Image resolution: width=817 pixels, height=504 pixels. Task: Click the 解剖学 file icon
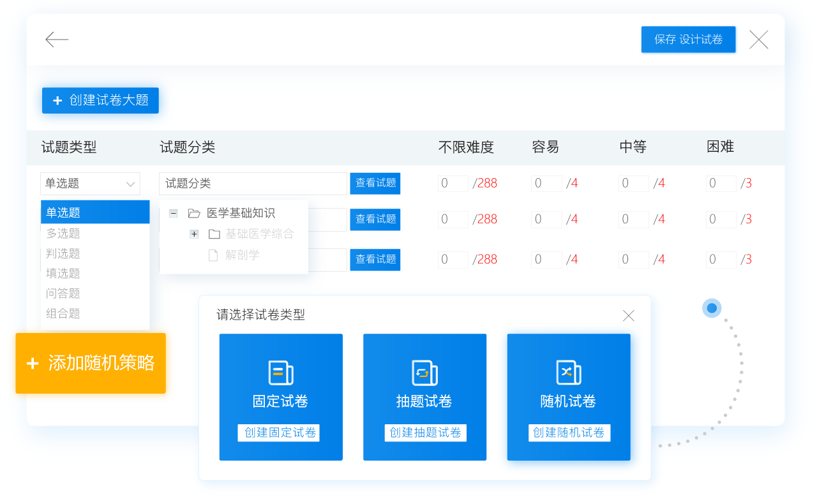pyautogui.click(x=213, y=255)
